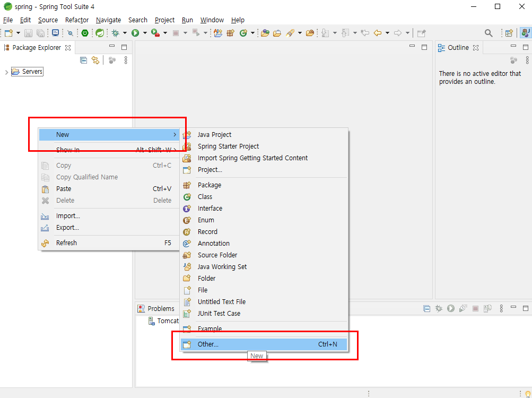532x398 pixels.
Task: Select Interface in the New submenu
Action: 264,209
